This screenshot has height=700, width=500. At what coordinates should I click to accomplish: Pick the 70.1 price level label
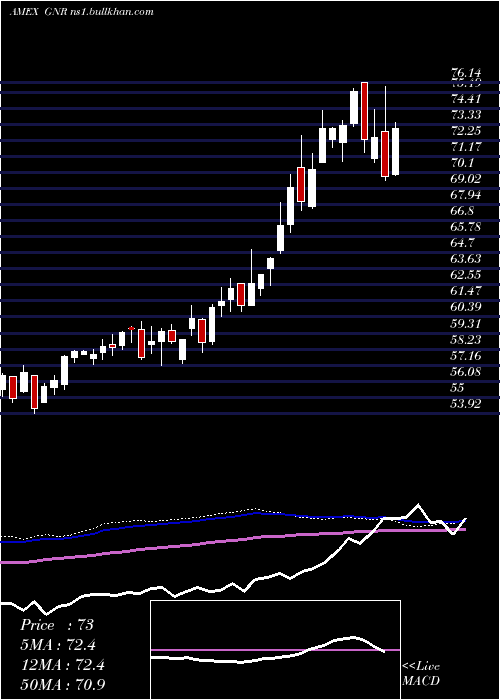pyautogui.click(x=462, y=162)
